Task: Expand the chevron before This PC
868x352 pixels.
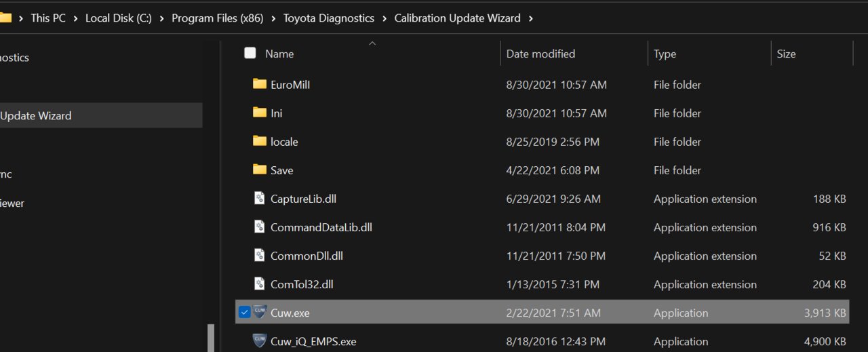Action: [x=21, y=19]
